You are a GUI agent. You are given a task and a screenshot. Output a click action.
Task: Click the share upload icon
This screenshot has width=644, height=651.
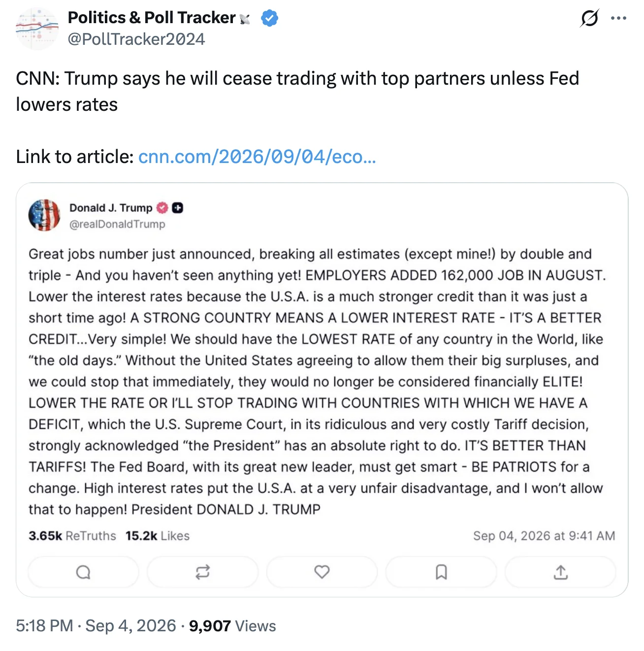(x=560, y=572)
